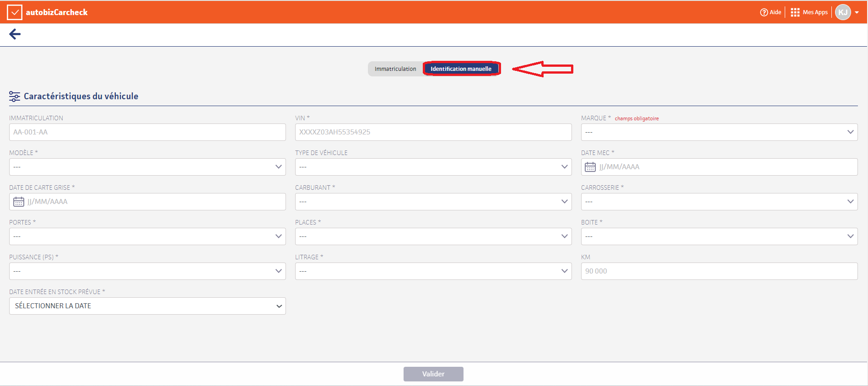Expand the Places dropdown
Screen dimensions: 868x386
(x=433, y=236)
